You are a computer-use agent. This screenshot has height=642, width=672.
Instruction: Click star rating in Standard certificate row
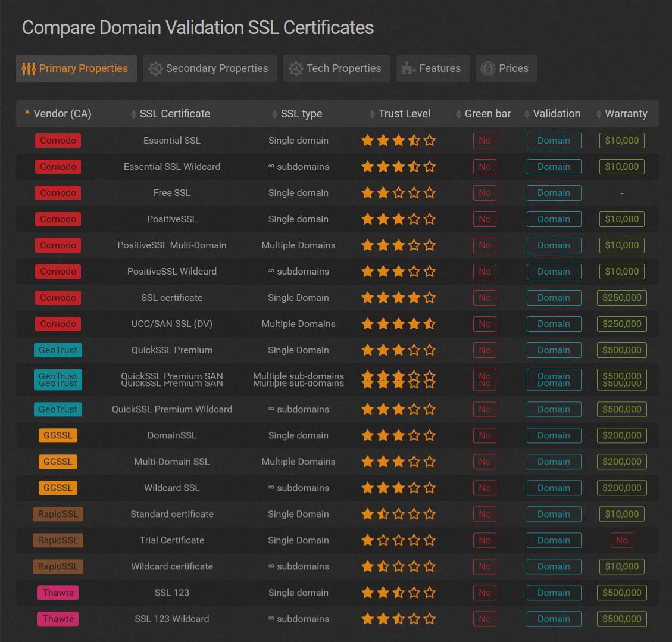[x=399, y=514]
